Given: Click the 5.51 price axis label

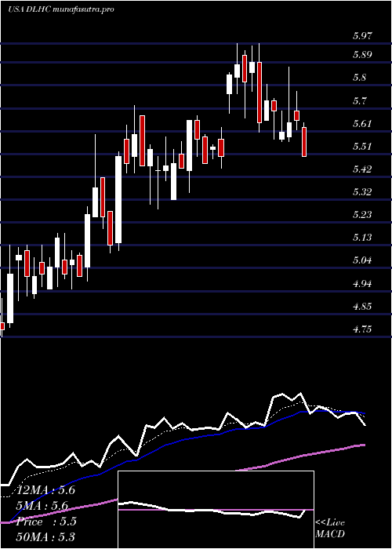Looking at the screenshot, I should tap(362, 147).
